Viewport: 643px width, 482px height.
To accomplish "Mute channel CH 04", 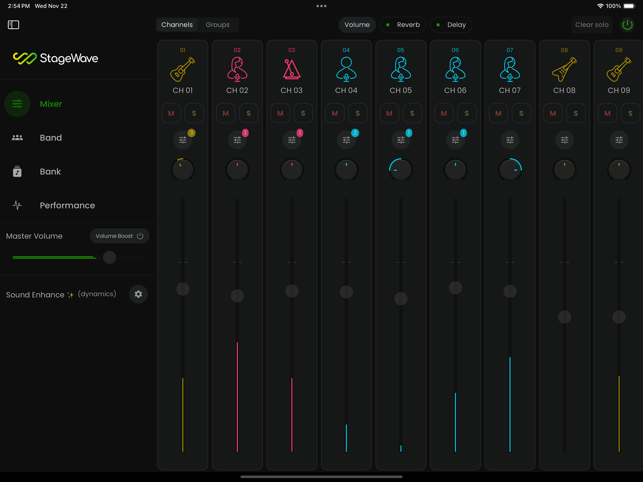I will 335,113.
